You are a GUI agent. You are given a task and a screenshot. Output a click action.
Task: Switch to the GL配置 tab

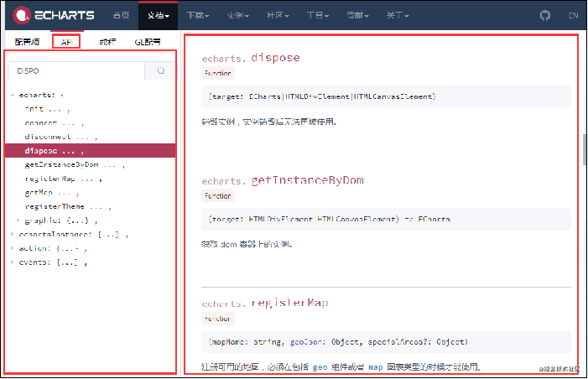[148, 42]
